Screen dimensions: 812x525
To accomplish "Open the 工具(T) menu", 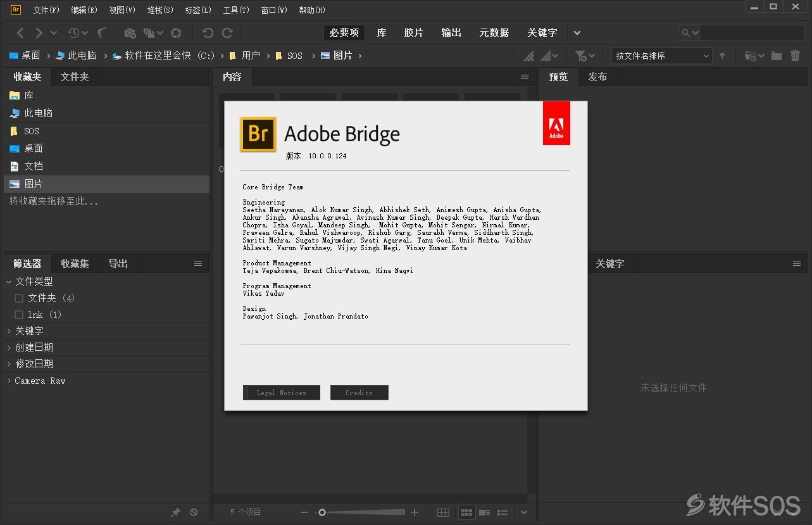I will point(236,10).
